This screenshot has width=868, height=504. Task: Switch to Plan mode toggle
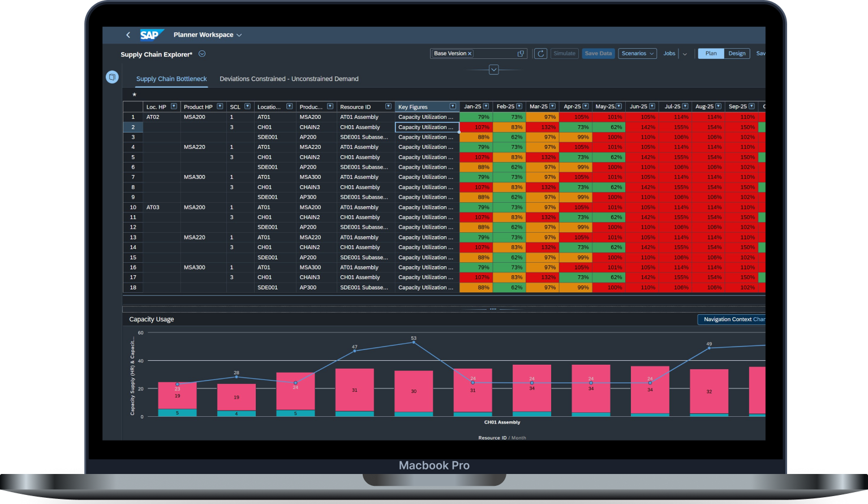tap(711, 53)
